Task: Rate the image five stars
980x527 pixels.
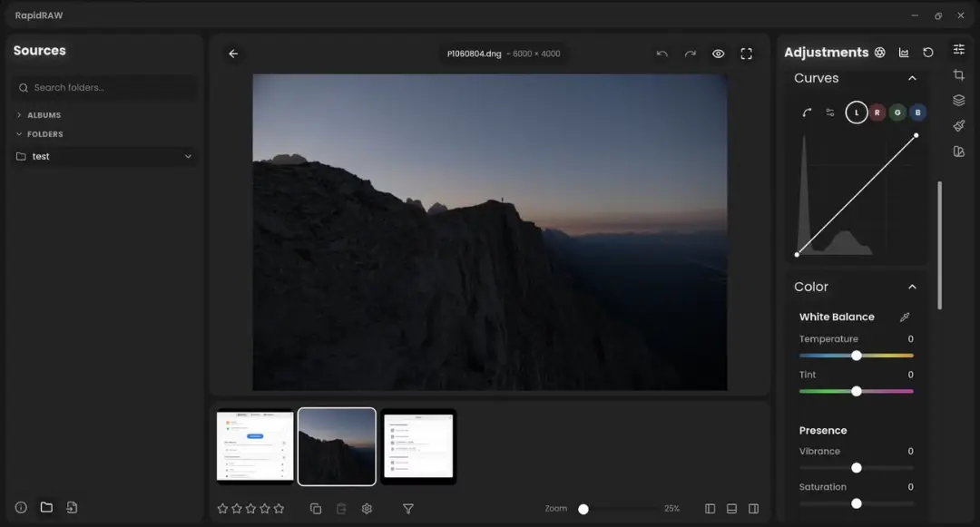Action: pos(279,509)
